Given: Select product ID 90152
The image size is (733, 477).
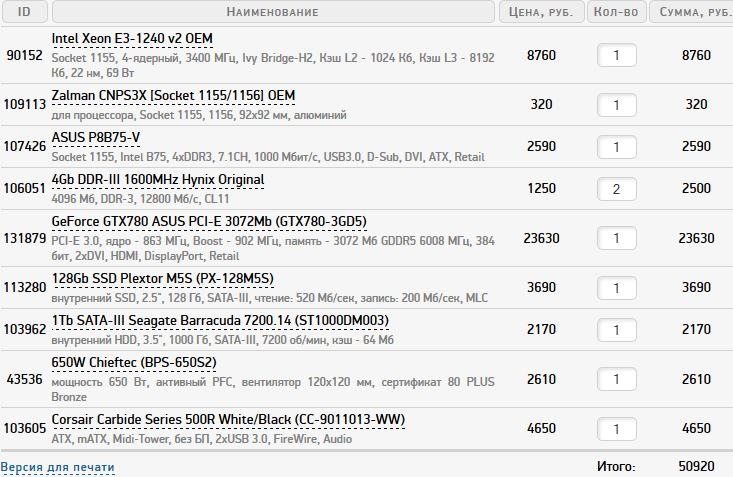Looking at the screenshot, I should [24, 55].
